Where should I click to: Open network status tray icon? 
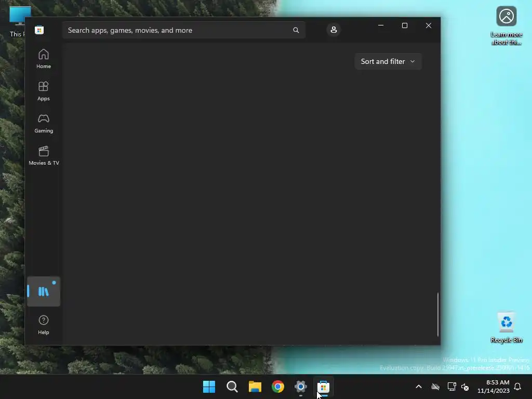[451, 387]
